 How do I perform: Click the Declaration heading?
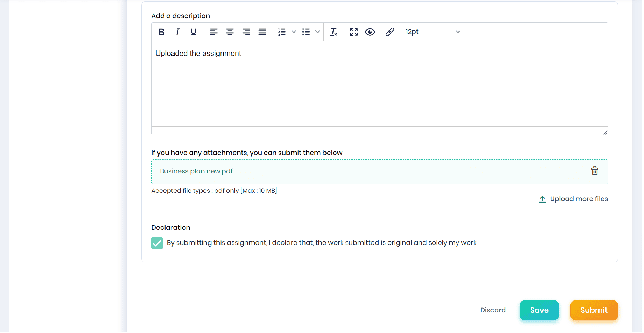click(x=171, y=228)
